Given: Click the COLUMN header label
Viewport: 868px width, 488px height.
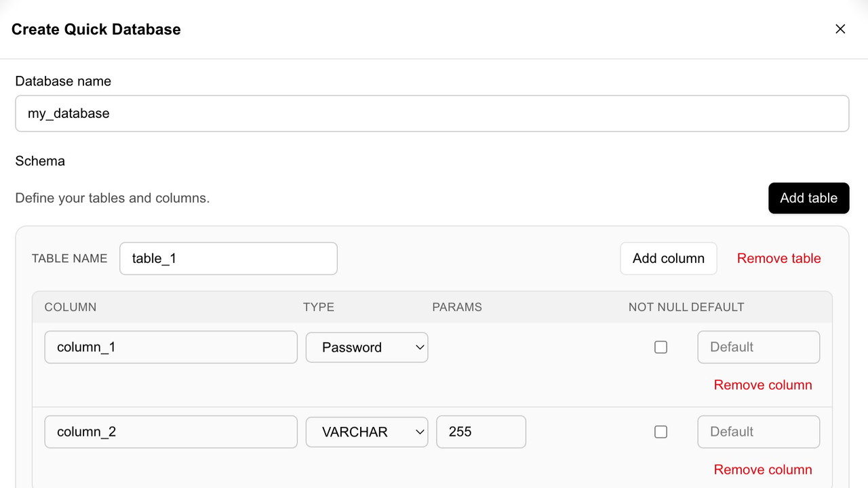Looking at the screenshot, I should coord(71,307).
